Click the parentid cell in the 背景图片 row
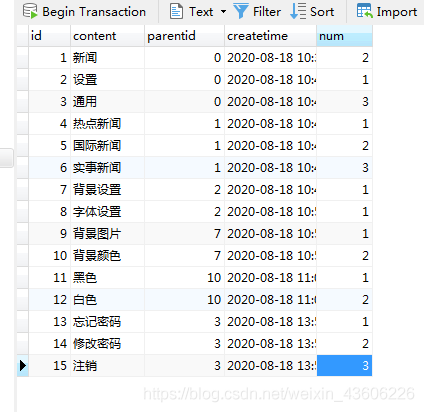 pyautogui.click(x=184, y=234)
